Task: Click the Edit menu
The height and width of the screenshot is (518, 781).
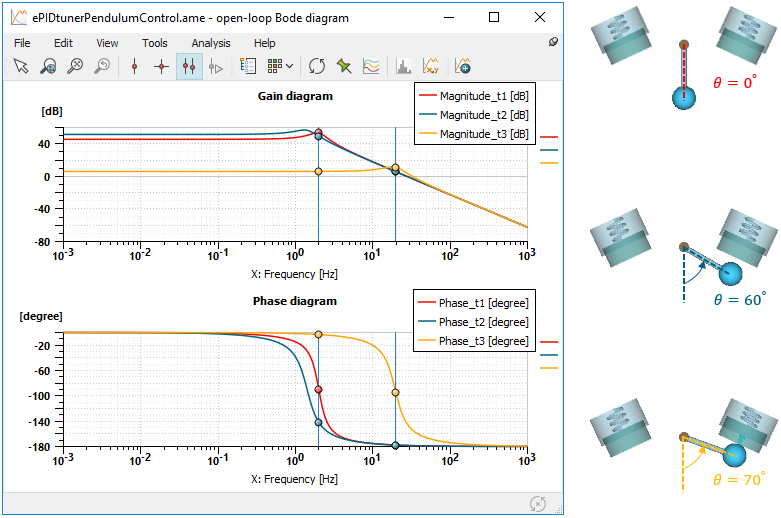Action: point(64,43)
